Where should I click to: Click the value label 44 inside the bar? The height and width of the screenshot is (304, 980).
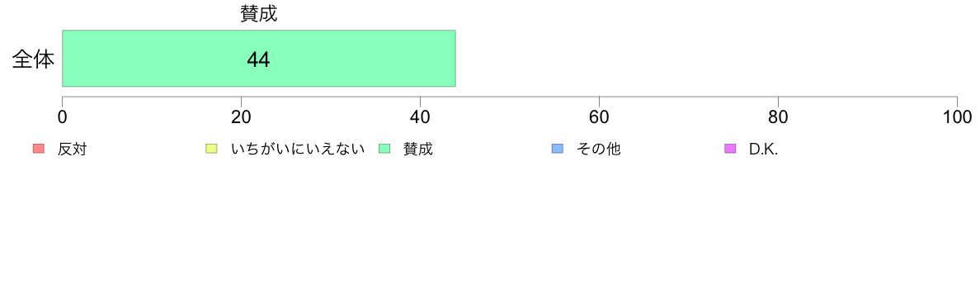point(258,59)
